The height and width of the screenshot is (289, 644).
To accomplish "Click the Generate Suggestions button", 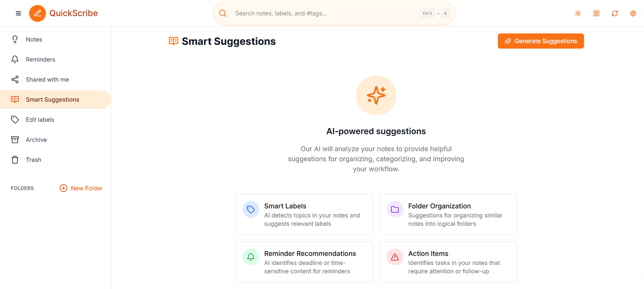I will point(540,41).
